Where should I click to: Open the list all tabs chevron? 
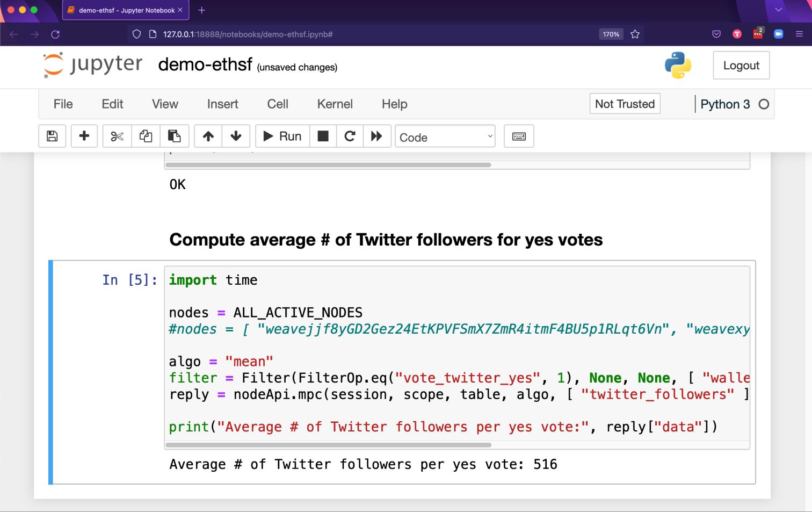778,10
